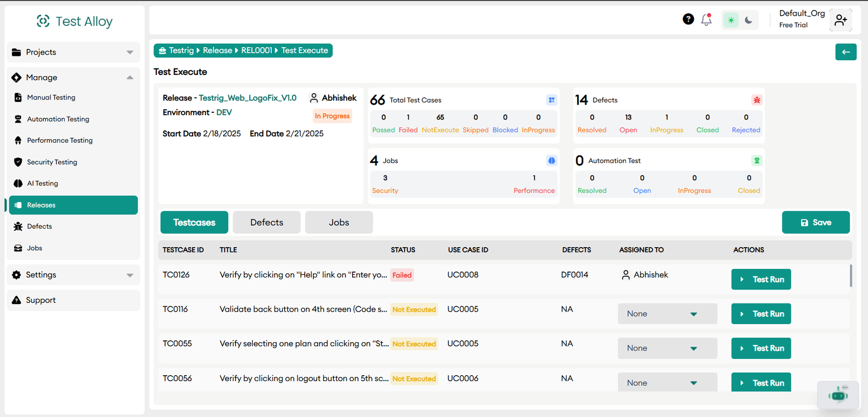
Task: Click the REL0001 breadcrumb link
Action: (x=257, y=50)
